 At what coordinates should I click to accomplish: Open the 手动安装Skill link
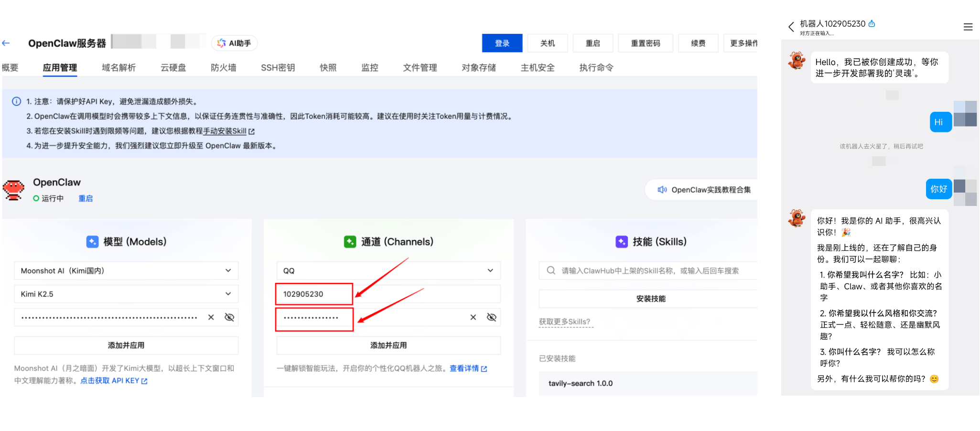pyautogui.click(x=228, y=131)
